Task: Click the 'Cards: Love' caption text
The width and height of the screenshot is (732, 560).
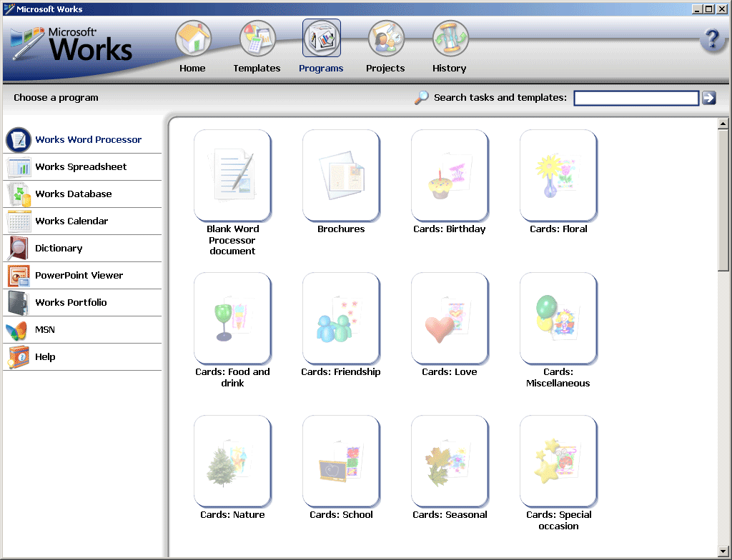Action: (450, 372)
